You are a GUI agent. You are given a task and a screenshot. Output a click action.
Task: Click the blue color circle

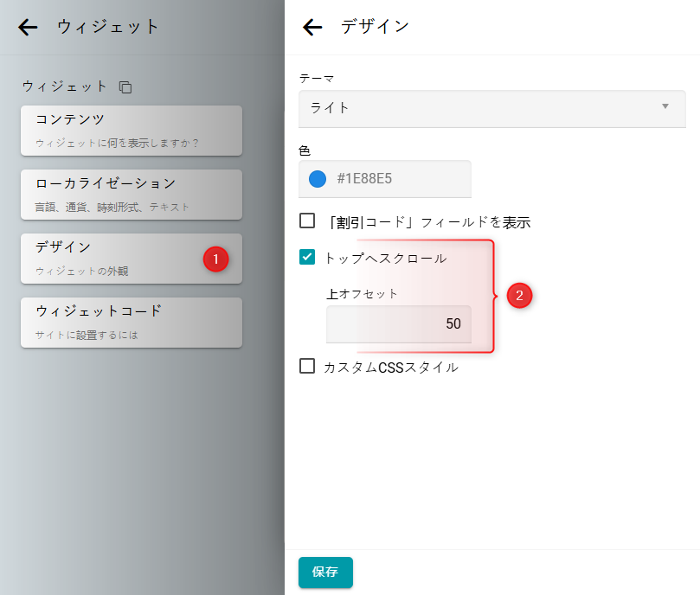[318, 179]
